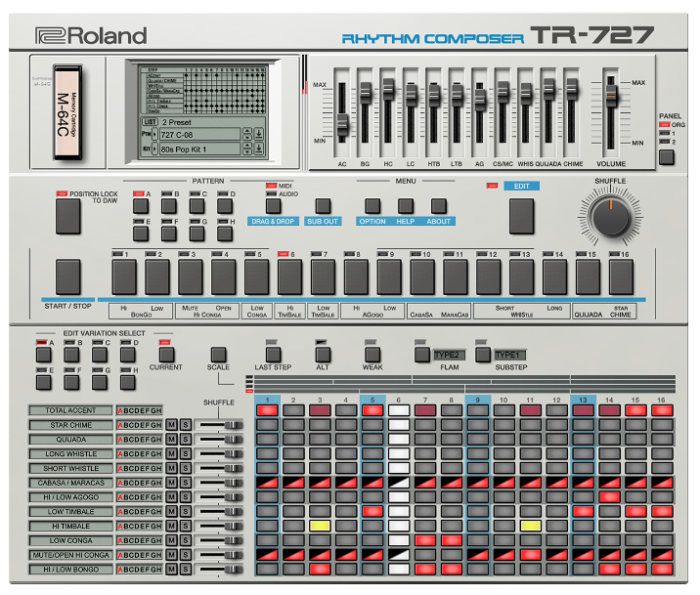Select previous kit with up arrow
This screenshot has width=700, height=595.
(247, 146)
